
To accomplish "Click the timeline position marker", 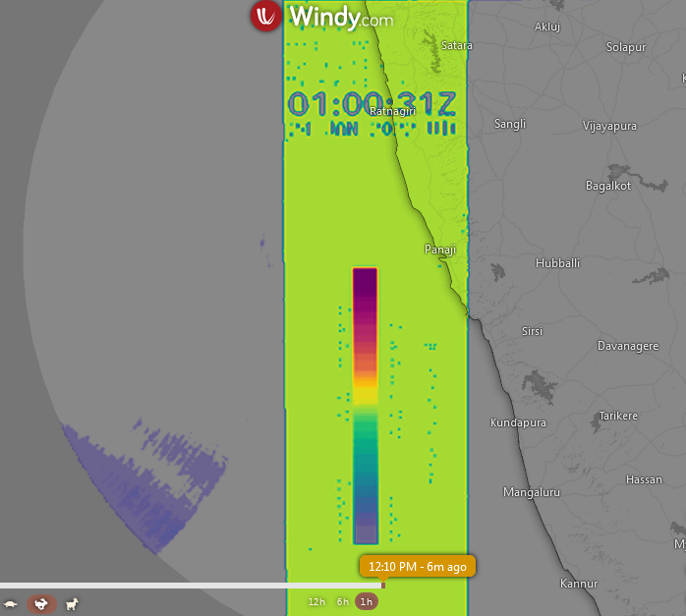I will pyautogui.click(x=383, y=586).
